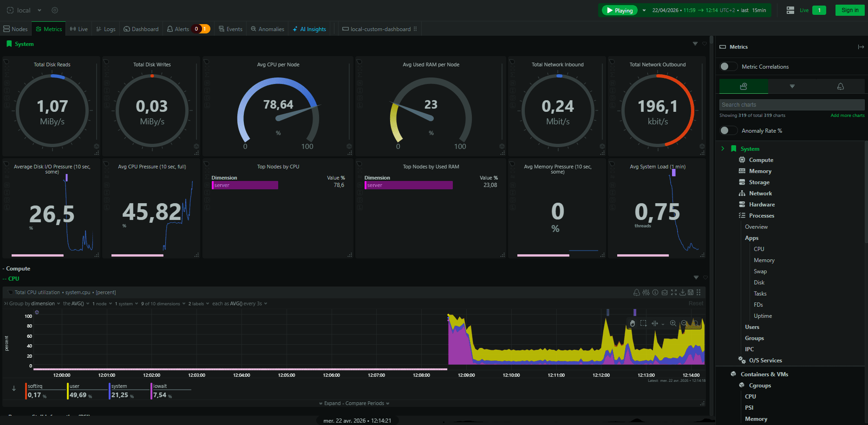The width and height of the screenshot is (868, 425).
Task: Open the local space selector dropdown
Action: pos(24,10)
